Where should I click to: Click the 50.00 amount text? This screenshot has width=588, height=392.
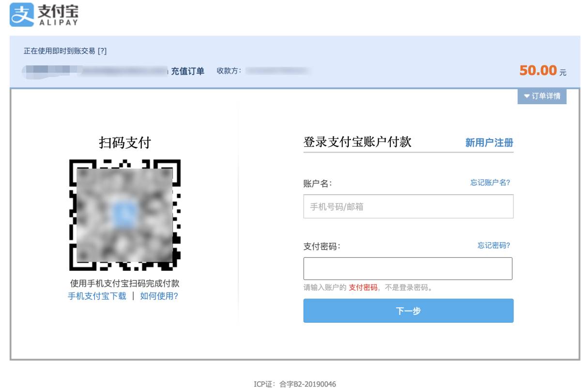[x=538, y=70]
